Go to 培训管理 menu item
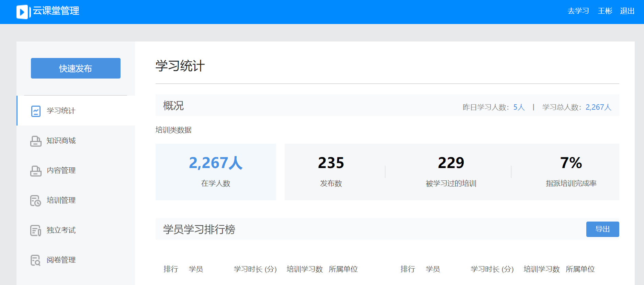 61,200
